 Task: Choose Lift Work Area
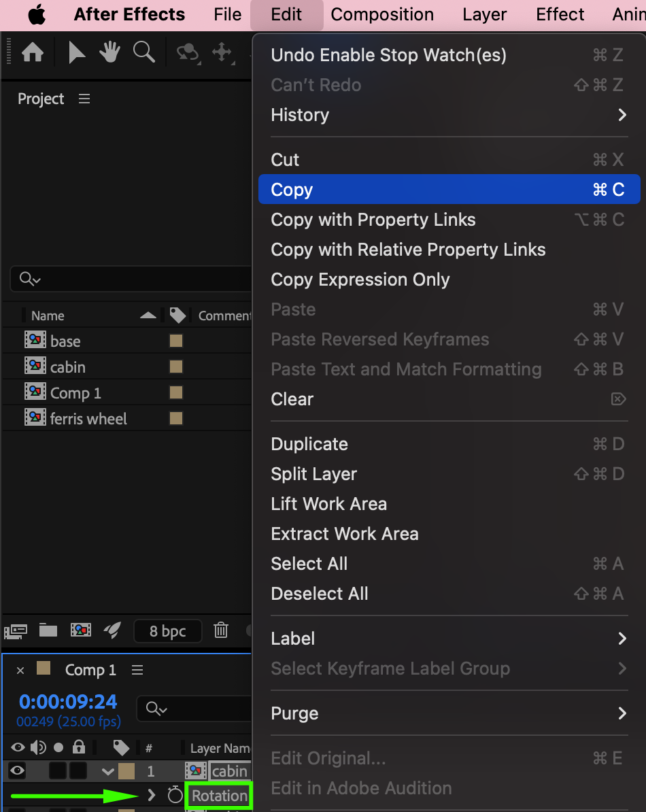point(449,505)
